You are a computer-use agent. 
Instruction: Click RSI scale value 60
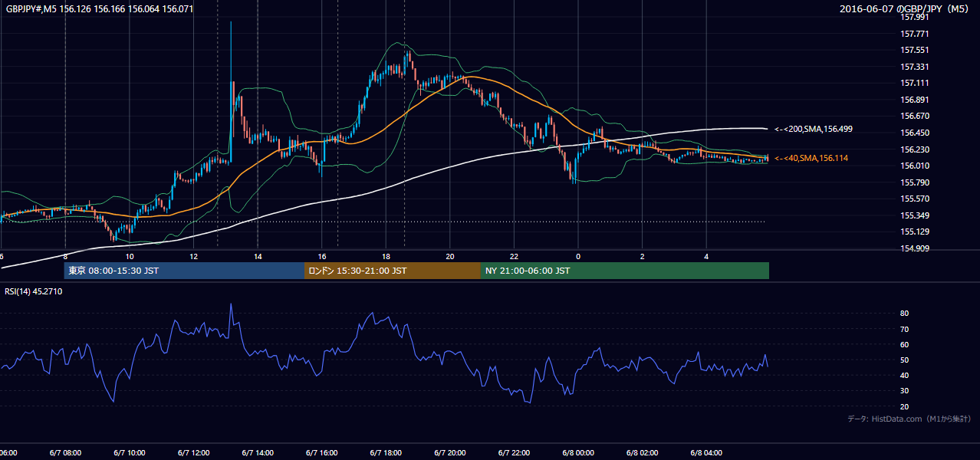(x=905, y=344)
